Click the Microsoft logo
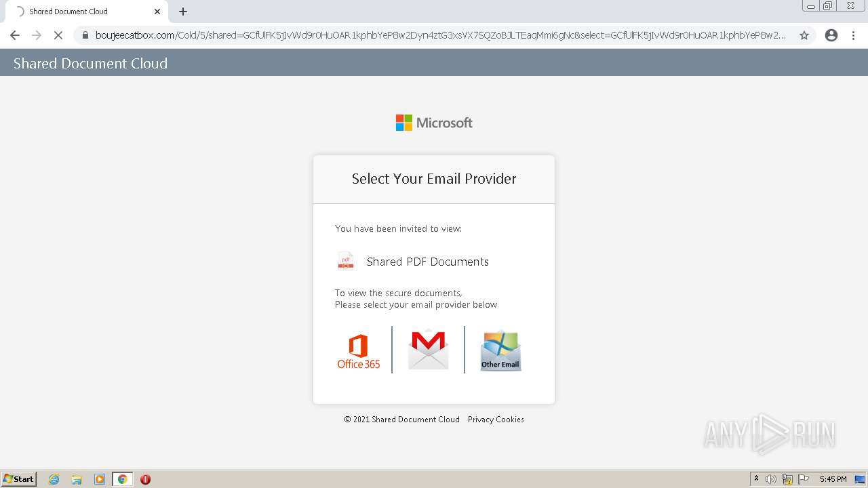The image size is (868, 488). click(434, 123)
